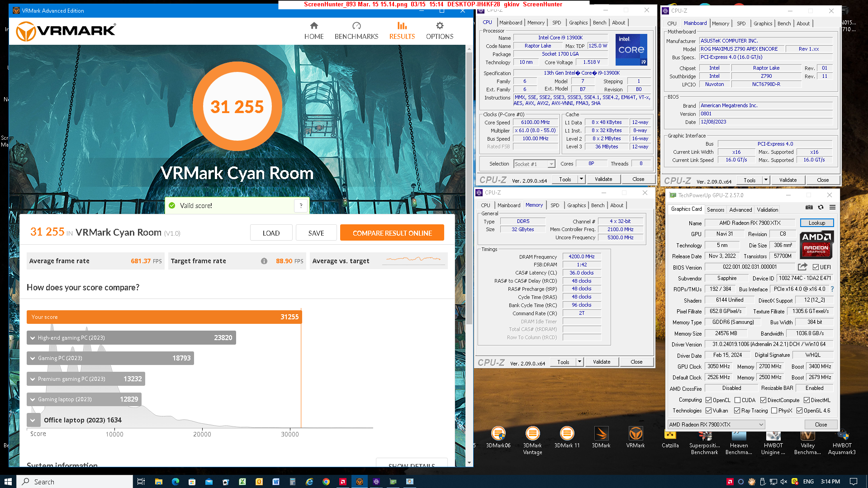The height and width of the screenshot is (488, 868).
Task: Click COMPARE RESULT ONLINE button
Action: 392,233
